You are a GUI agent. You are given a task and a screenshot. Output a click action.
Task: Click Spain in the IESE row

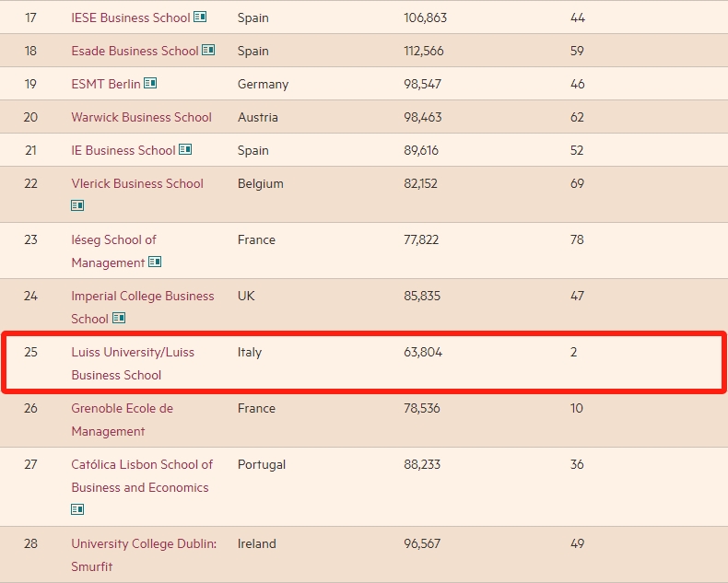(x=253, y=17)
